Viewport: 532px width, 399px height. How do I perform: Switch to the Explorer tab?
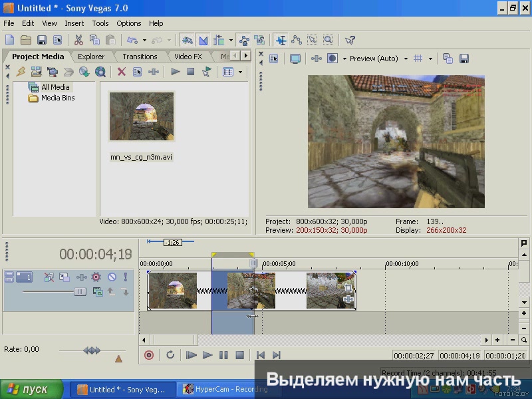91,57
